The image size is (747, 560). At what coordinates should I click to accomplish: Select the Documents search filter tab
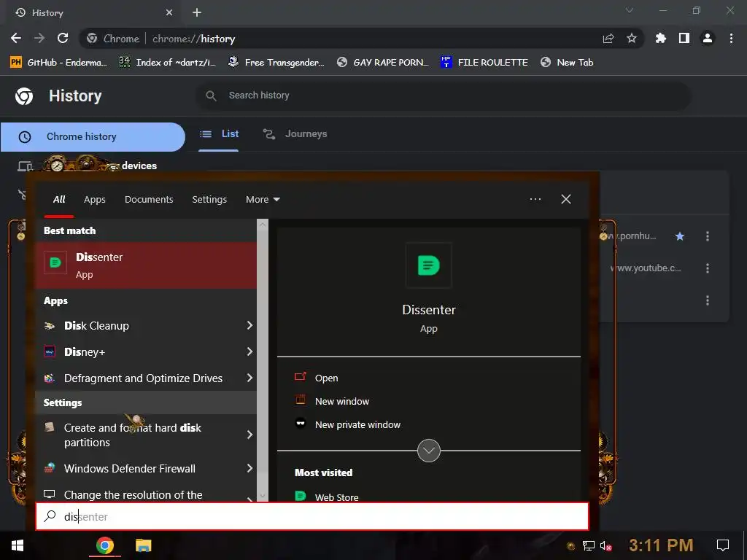[x=149, y=200]
